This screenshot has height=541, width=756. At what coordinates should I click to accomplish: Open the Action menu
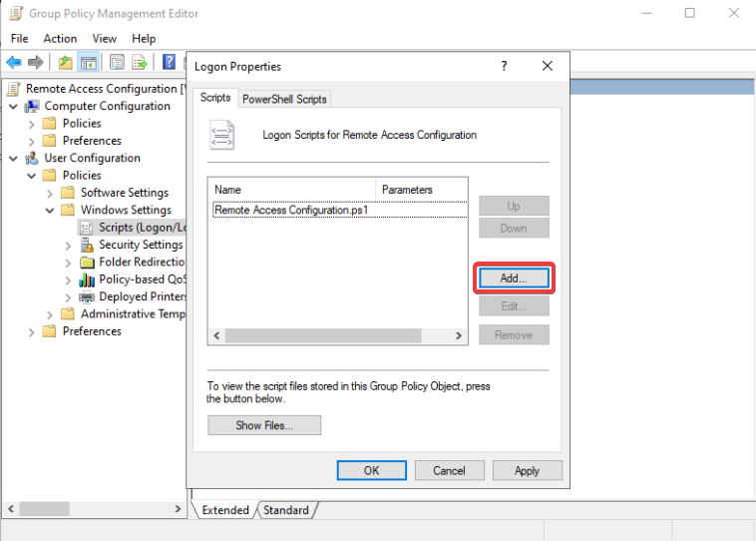tap(60, 38)
